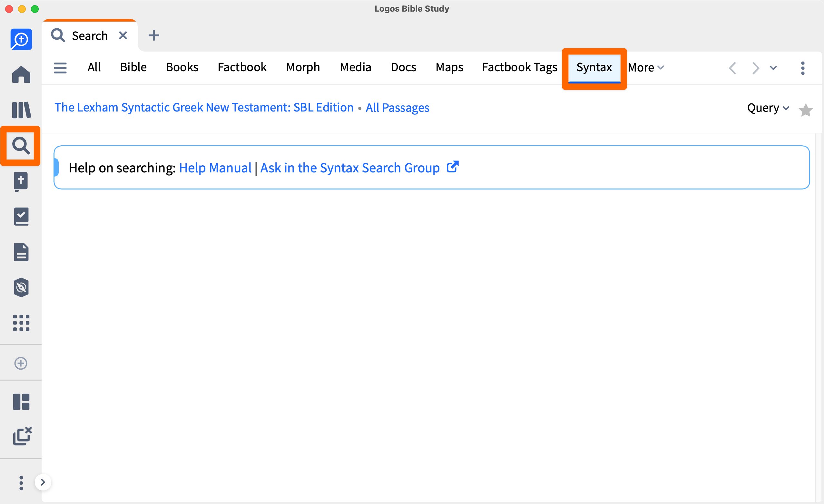Click the close all panels icon
The width and height of the screenshot is (824, 504).
[23, 436]
